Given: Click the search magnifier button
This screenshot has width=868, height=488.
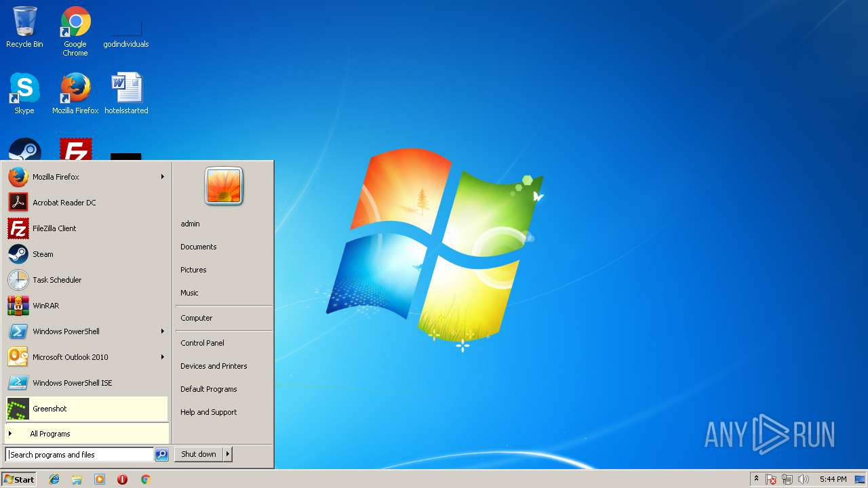Looking at the screenshot, I should coord(161,455).
